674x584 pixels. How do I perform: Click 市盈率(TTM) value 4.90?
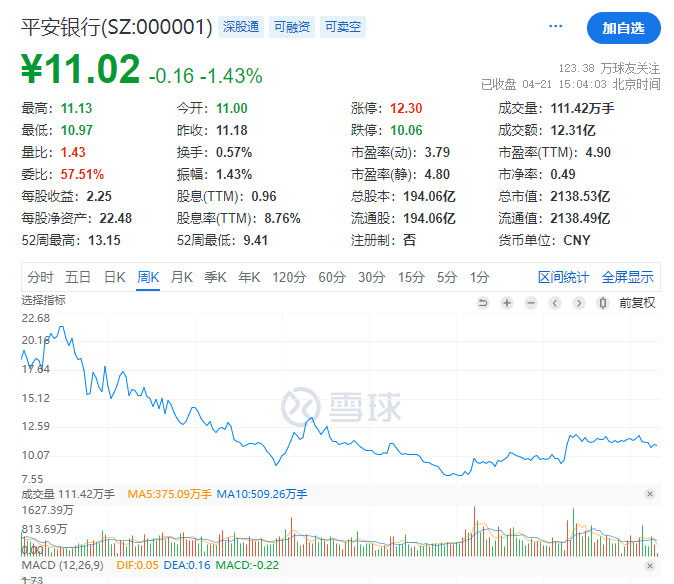598,152
